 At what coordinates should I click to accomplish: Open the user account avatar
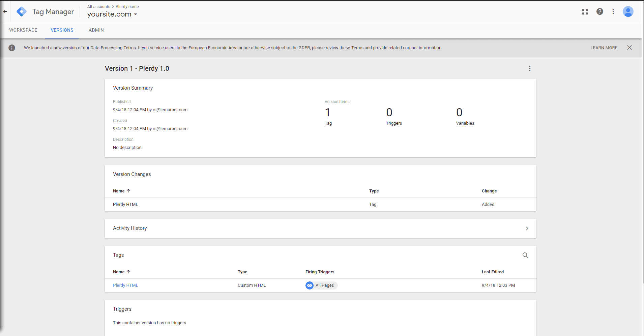coord(628,11)
